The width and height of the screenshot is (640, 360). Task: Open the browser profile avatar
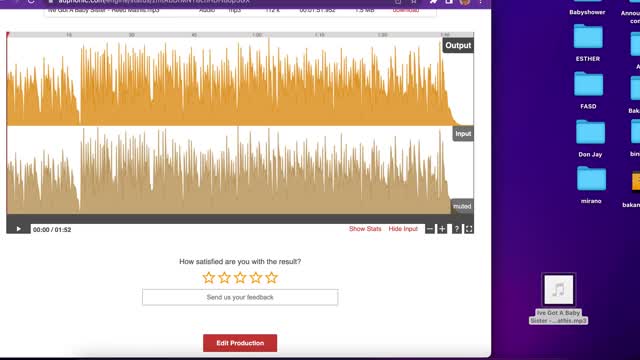pos(464,2)
